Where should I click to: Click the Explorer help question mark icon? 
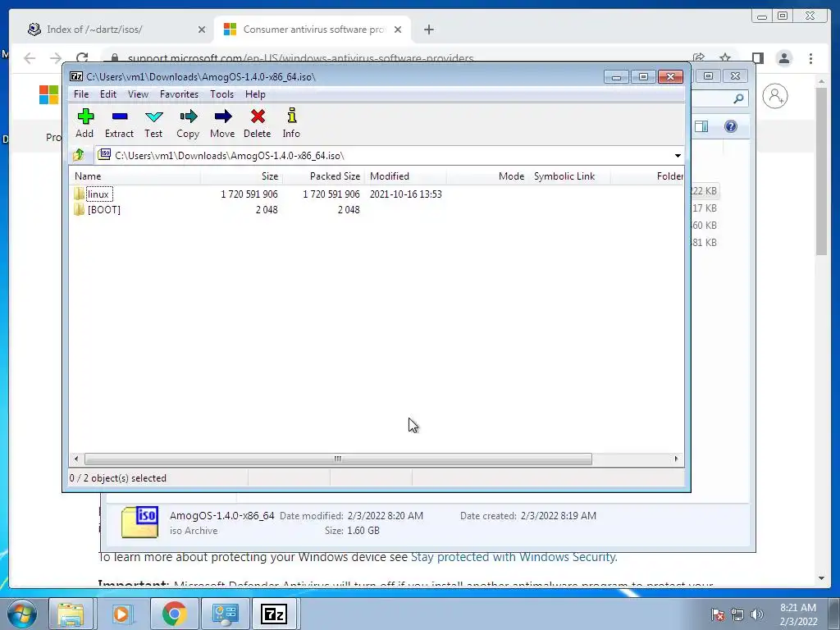(730, 126)
